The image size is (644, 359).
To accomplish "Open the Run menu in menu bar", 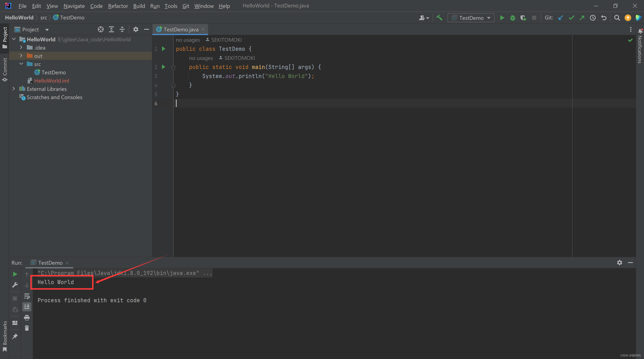I will tap(155, 6).
